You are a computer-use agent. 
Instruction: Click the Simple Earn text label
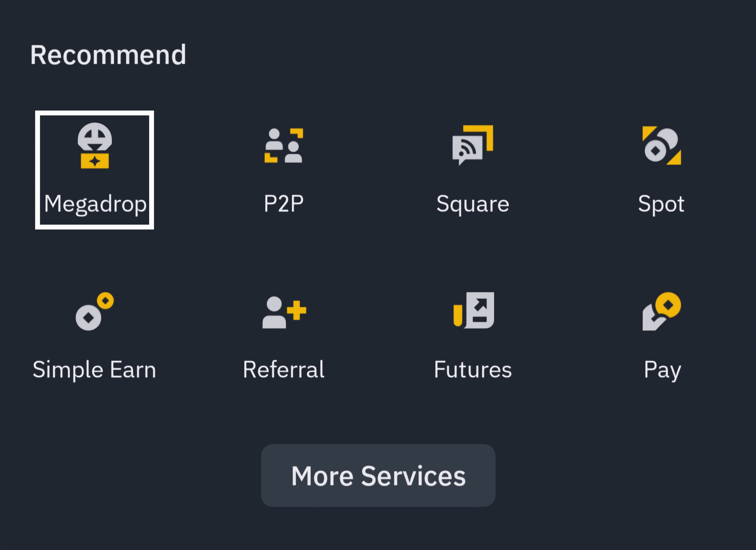point(94,369)
